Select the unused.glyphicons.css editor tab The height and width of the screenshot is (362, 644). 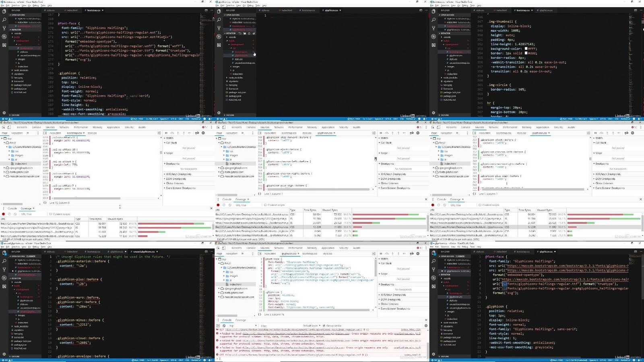pos(144,252)
